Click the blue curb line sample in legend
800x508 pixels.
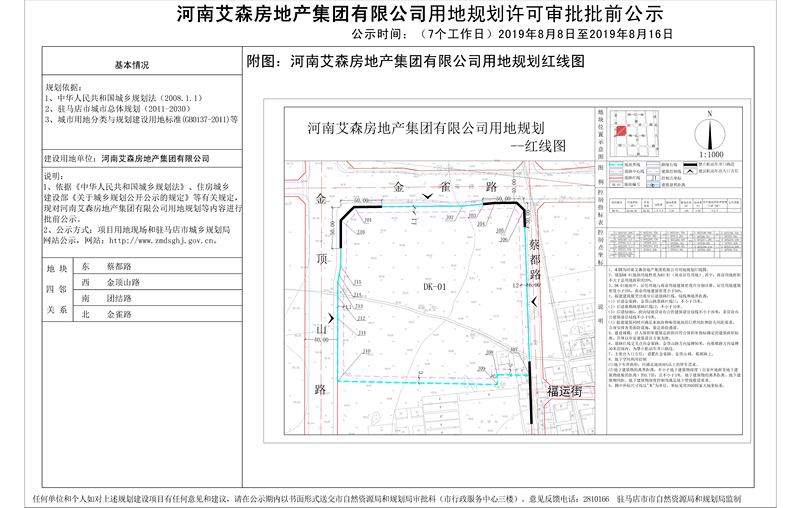tap(653, 165)
